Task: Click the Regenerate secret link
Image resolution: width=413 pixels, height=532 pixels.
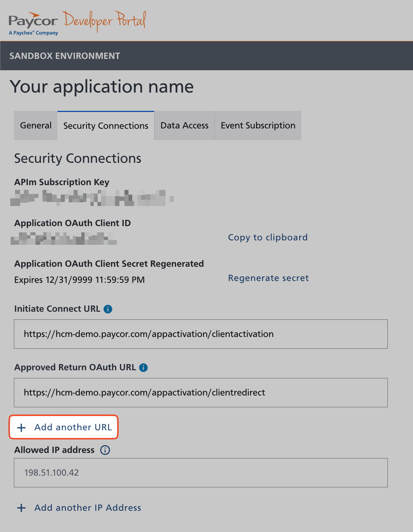Action: click(268, 278)
